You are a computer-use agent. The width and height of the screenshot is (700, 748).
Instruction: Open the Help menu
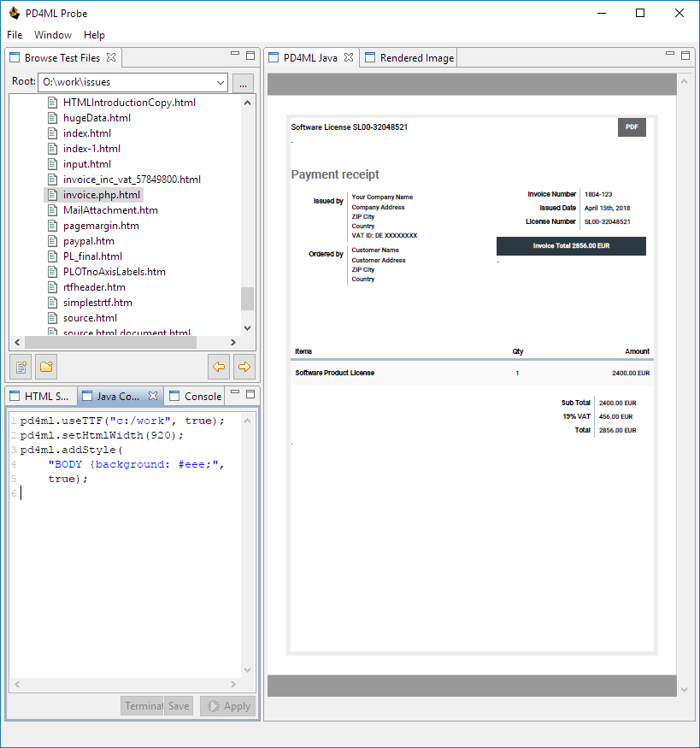point(94,35)
